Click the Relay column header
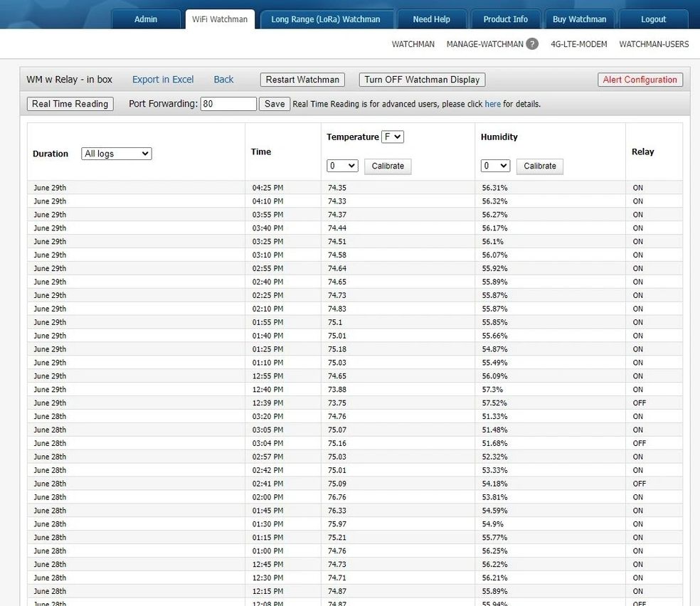This screenshot has width=700, height=606. [x=642, y=151]
